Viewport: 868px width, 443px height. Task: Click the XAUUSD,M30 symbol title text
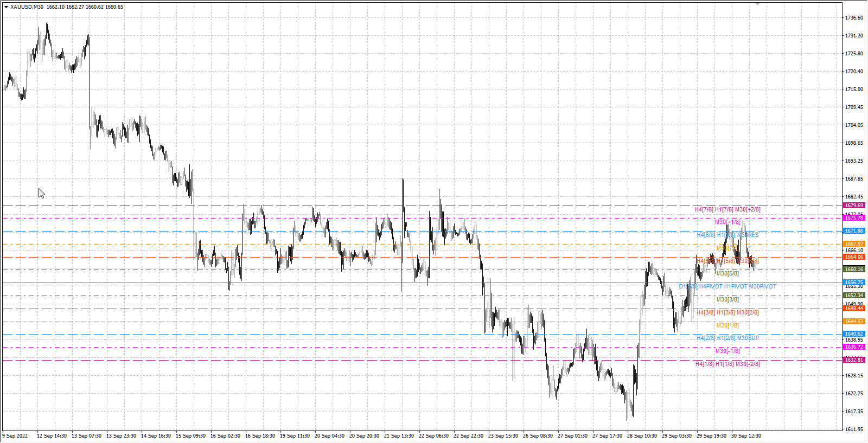(x=27, y=7)
